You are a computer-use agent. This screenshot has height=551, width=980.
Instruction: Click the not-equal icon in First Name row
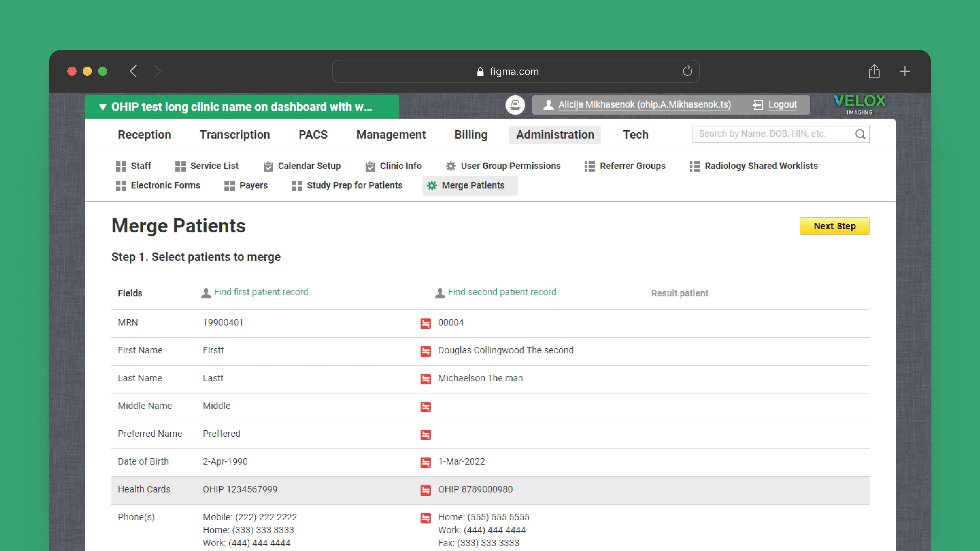[425, 351]
